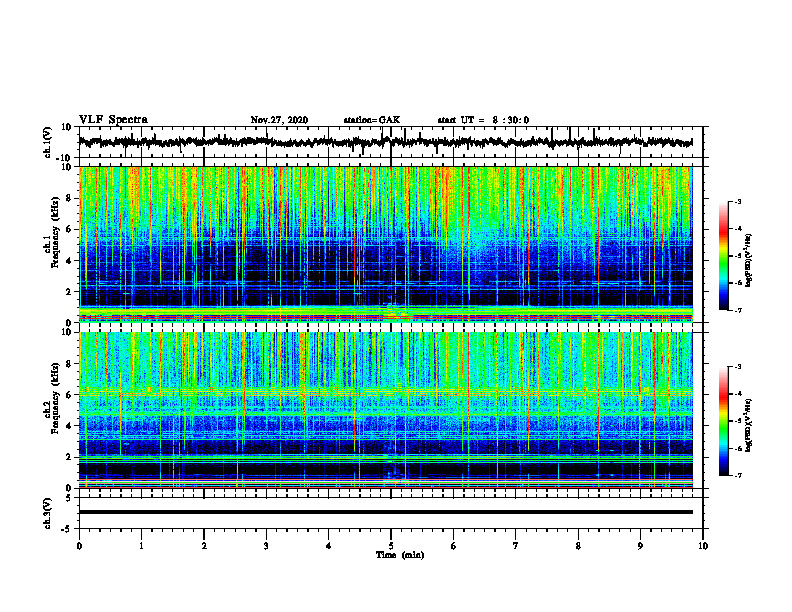The image size is (792, 612).
Task: Click time axis tick label "0"
Action: pos(79,546)
